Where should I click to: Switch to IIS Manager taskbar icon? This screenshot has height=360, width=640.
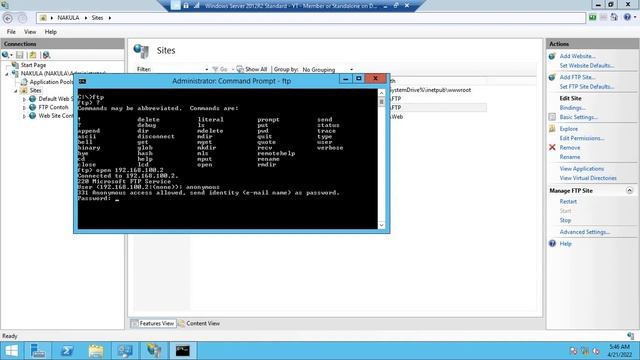click(x=154, y=351)
